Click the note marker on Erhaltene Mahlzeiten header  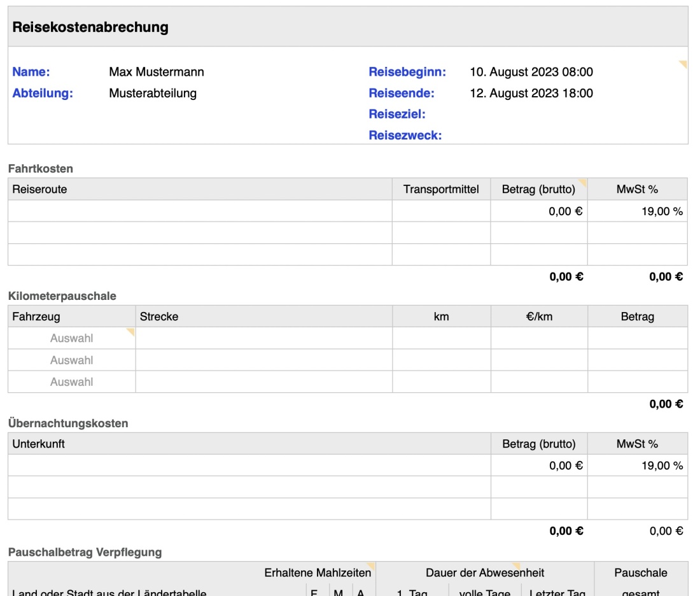coord(372,567)
